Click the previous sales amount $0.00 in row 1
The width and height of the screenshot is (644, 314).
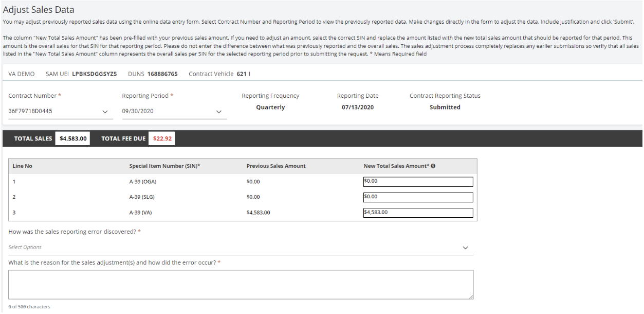253,182
